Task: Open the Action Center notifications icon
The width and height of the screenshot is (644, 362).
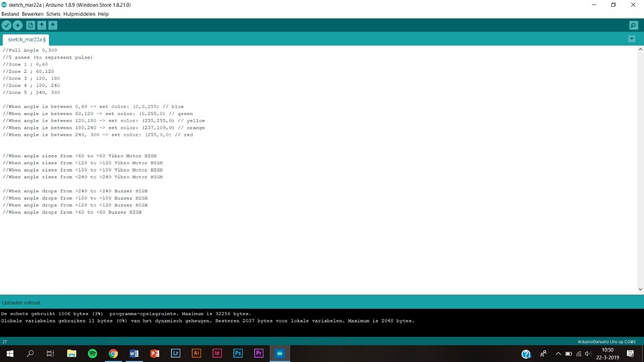Action: click(630, 354)
